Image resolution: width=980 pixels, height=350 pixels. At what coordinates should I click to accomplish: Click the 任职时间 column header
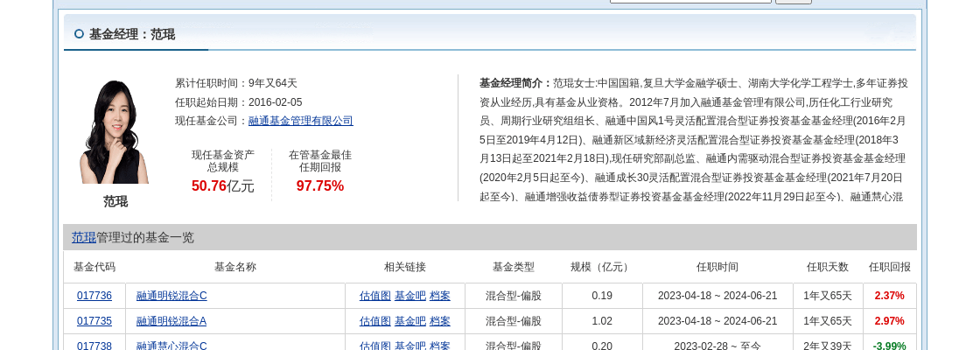[717, 267]
